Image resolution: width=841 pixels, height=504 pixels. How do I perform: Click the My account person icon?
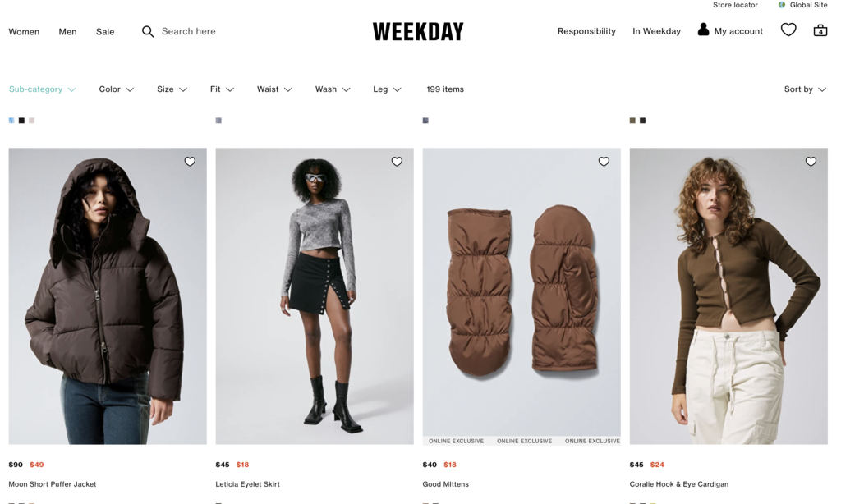(703, 30)
